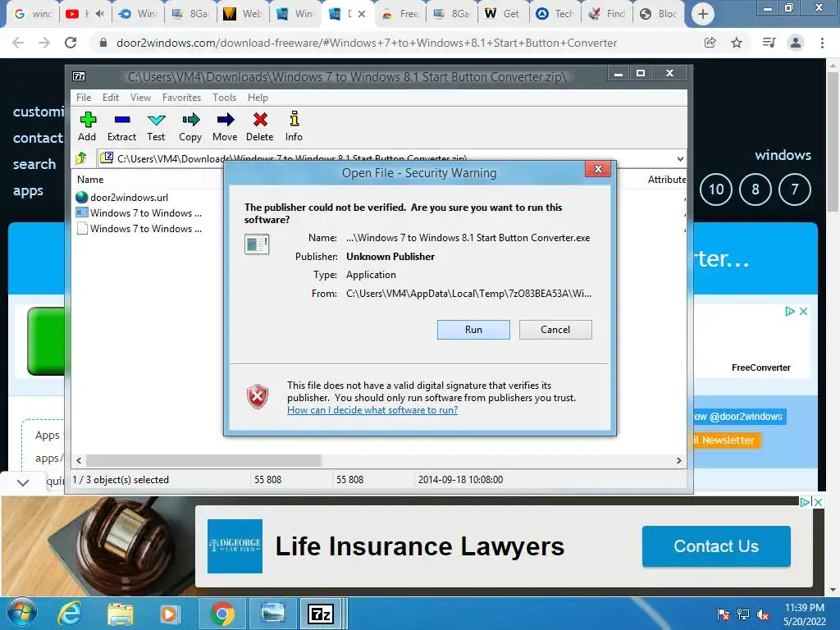Collapse the chevron at the page's lower-left
Screen dimensions: 840x630
[22, 482]
